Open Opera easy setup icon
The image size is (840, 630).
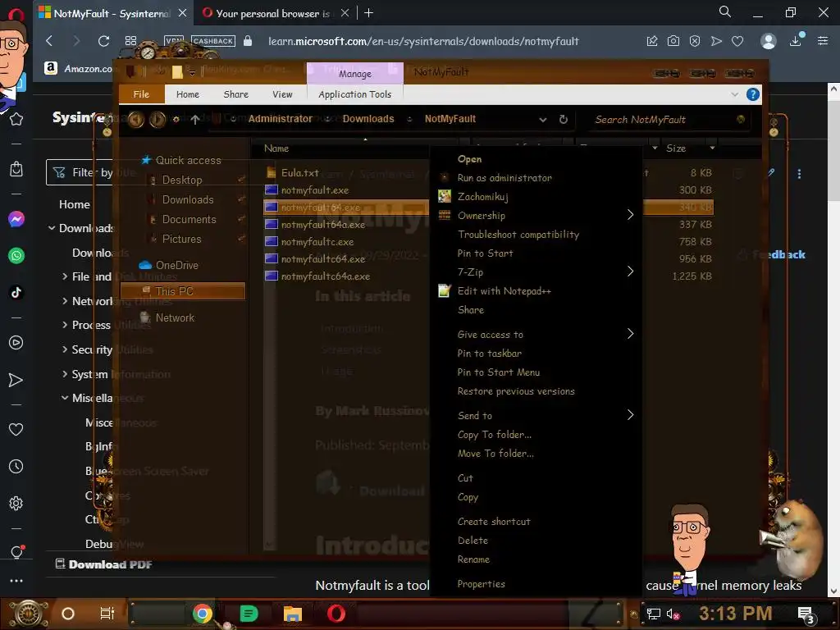(823, 41)
